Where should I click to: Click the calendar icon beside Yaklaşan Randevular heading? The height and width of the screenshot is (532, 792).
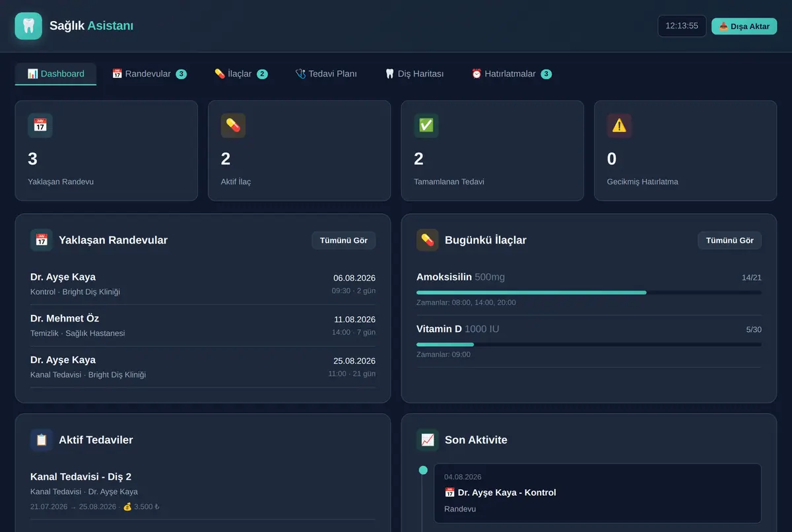(42, 240)
